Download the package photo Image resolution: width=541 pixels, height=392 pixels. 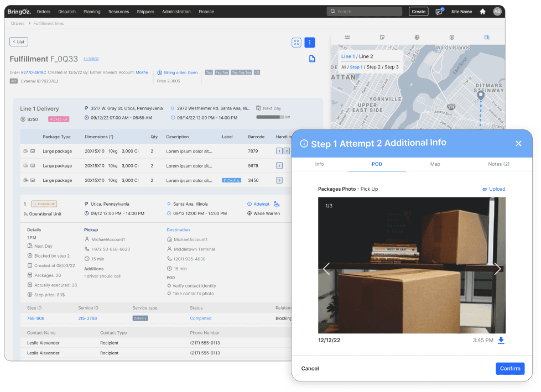(501, 340)
